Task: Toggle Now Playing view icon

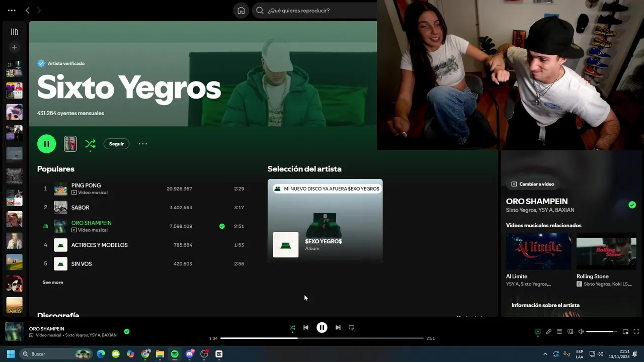Action: pyautogui.click(x=538, y=332)
